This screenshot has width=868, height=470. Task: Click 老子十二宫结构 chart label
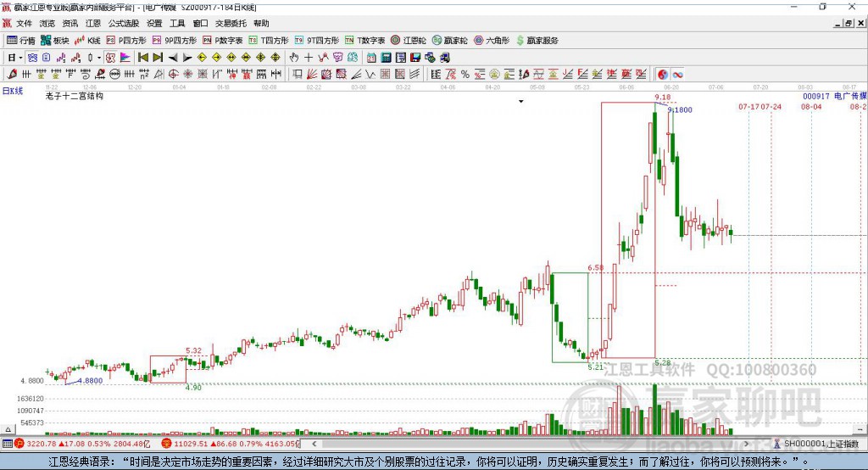75,96
